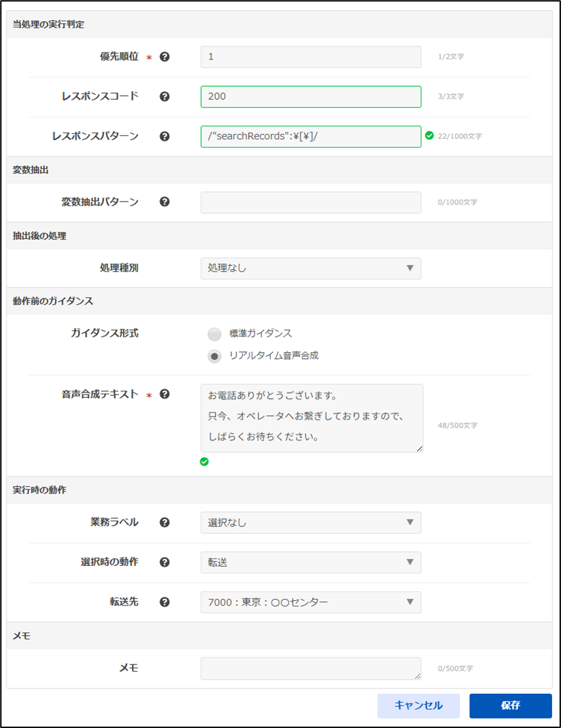Click help icon beside 業務ラベル
Screen dimensions: 561x728
coord(164,522)
